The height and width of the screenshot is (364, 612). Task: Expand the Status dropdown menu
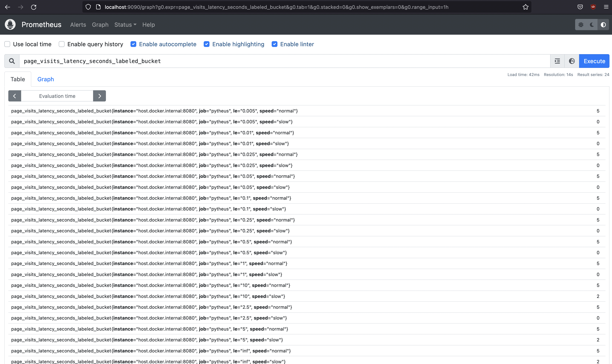125,25
